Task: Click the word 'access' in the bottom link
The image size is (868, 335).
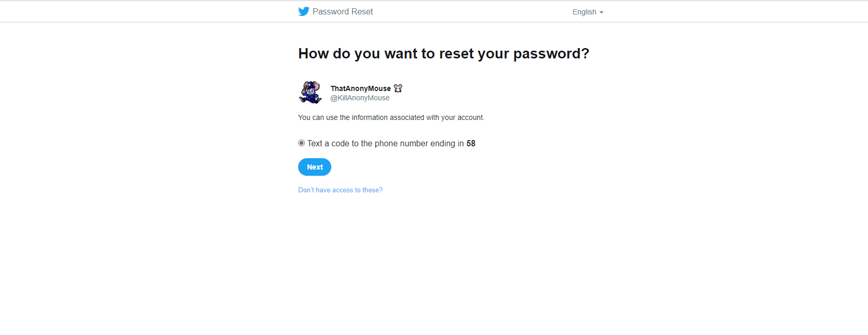Action: tap(343, 190)
